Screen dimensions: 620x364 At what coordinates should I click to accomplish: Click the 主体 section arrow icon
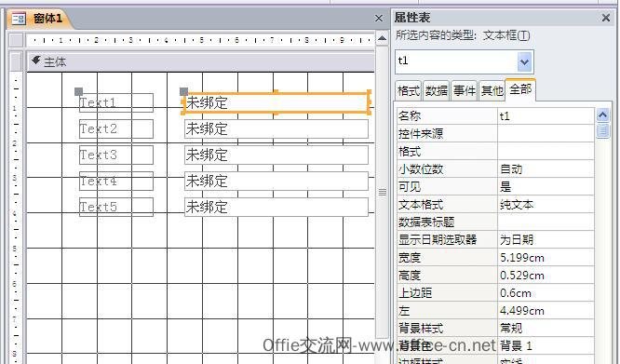[x=36, y=61]
